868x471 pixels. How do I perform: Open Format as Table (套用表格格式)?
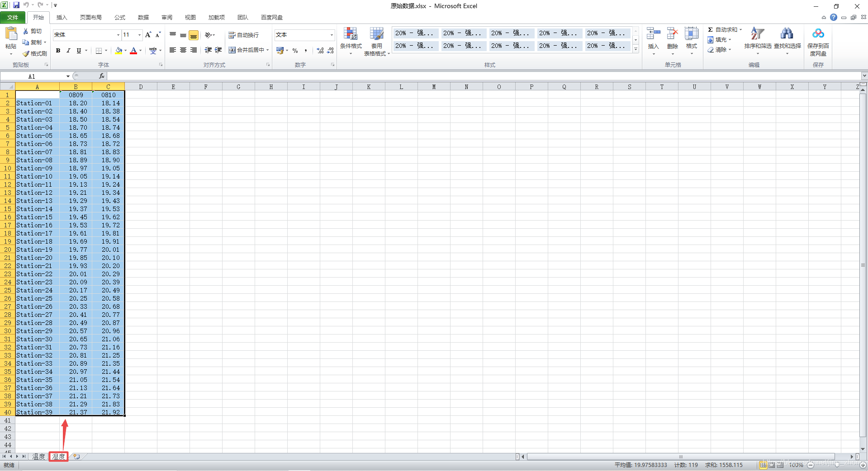pos(377,41)
